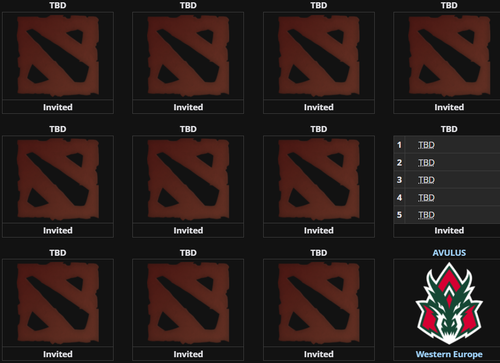The image size is (500, 363).
Task: Open the AVULUS team name link
Action: (449, 253)
